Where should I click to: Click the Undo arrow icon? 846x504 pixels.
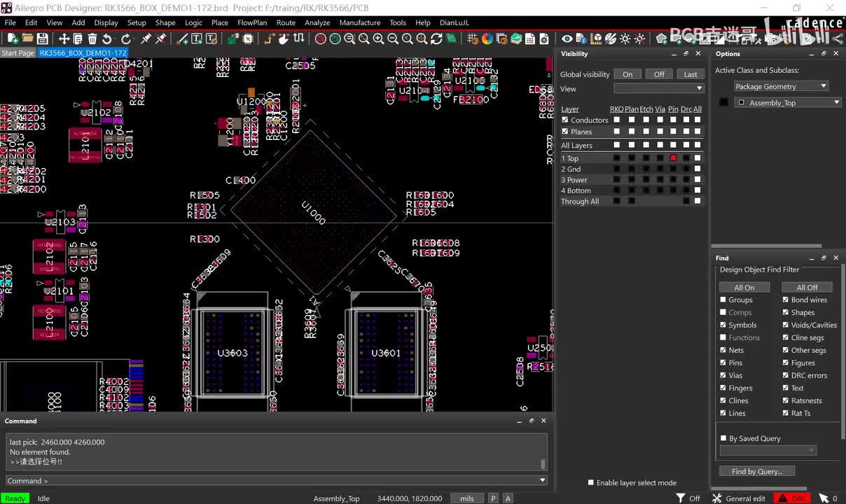[107, 38]
